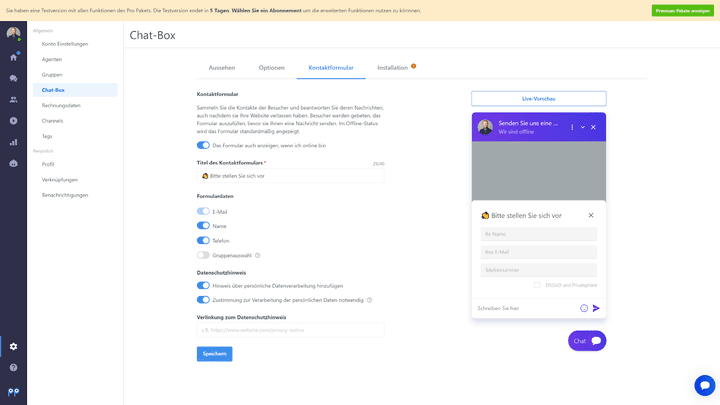
Task: Click the agent photo in chat preview header
Action: point(485,127)
